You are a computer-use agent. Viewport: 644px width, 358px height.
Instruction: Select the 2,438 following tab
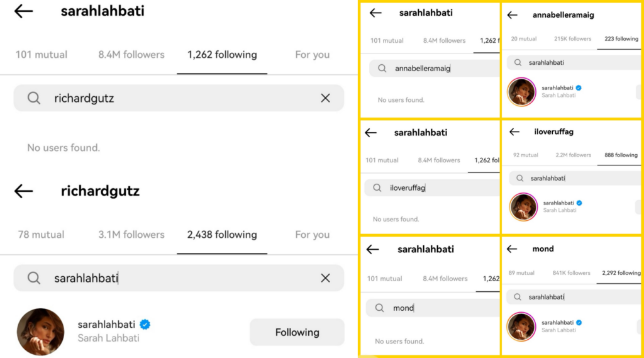[x=222, y=235]
